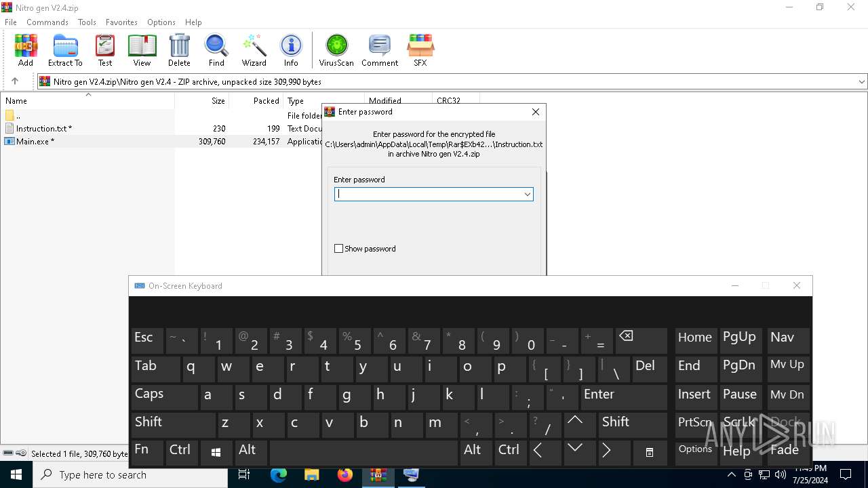
Task: Toggle left Alt key on On-Screen Keyboard
Action: point(251,452)
